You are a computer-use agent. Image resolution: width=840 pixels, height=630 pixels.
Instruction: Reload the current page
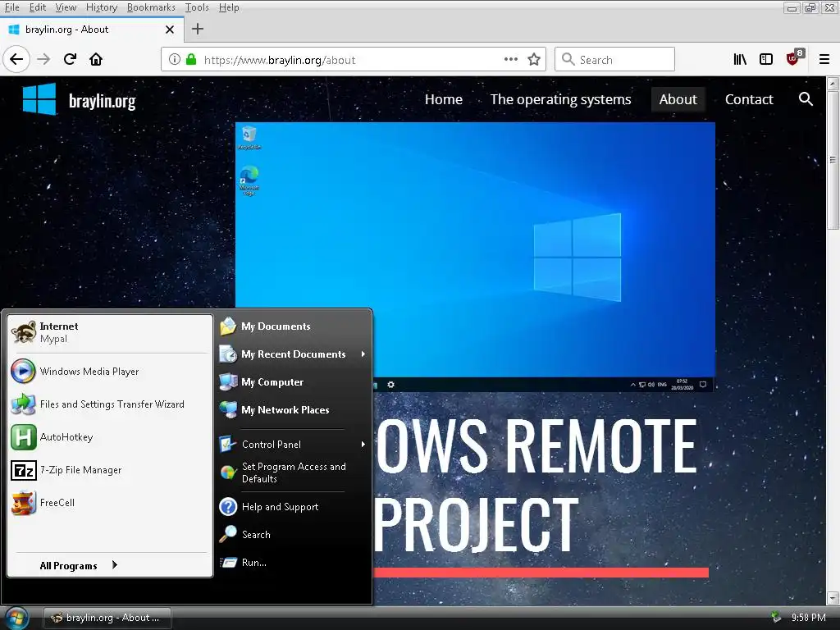click(71, 59)
